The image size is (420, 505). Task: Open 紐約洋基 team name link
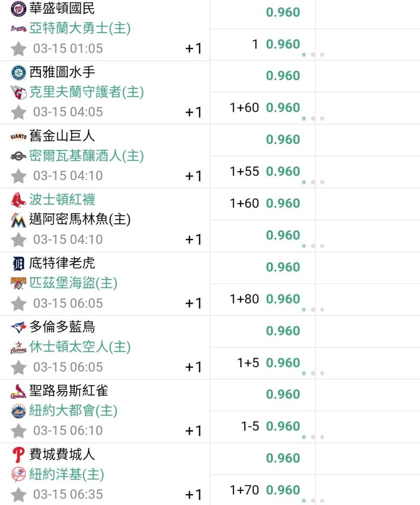click(x=67, y=474)
